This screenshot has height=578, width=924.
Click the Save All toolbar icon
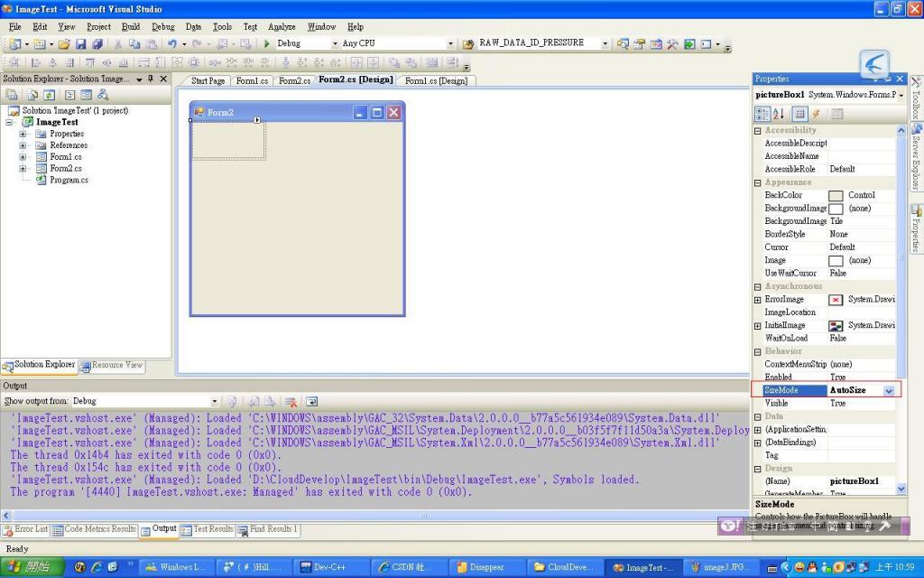coord(97,43)
